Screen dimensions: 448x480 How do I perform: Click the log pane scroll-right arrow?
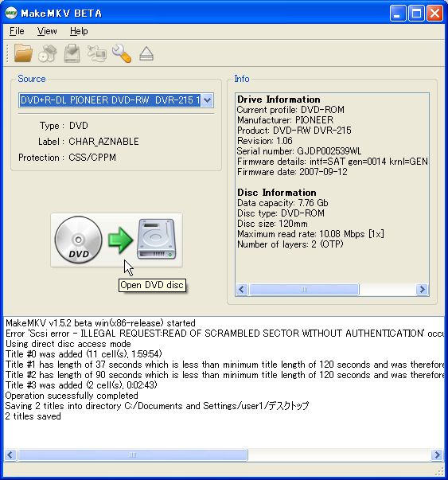click(437, 455)
